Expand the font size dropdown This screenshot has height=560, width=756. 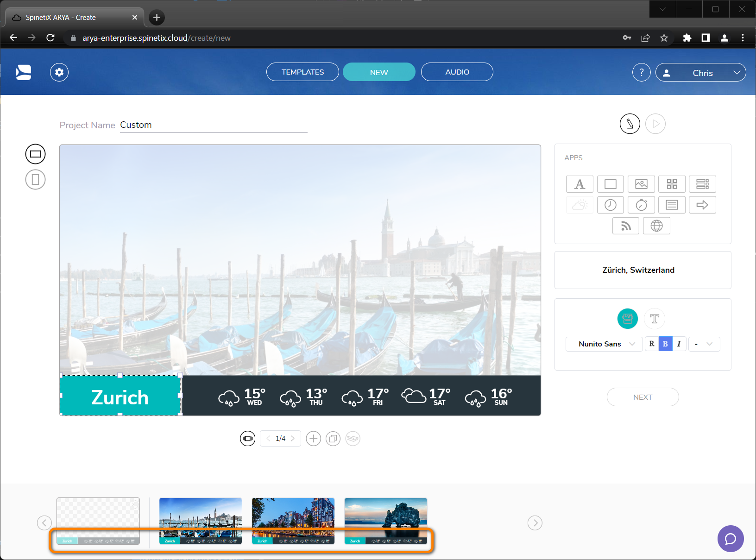(x=704, y=344)
